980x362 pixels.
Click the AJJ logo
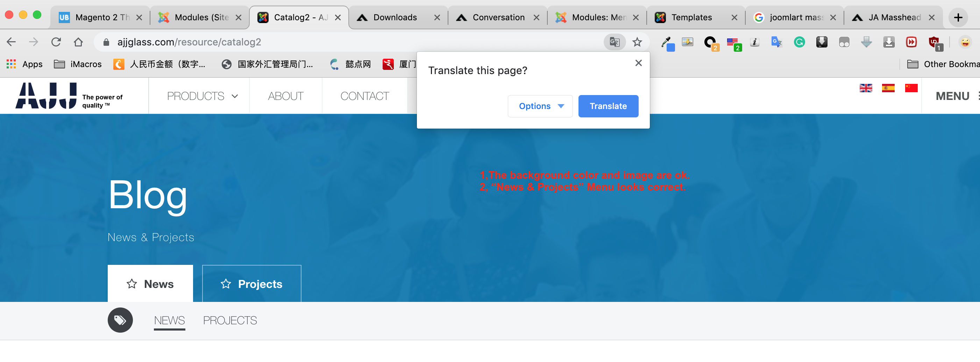46,96
